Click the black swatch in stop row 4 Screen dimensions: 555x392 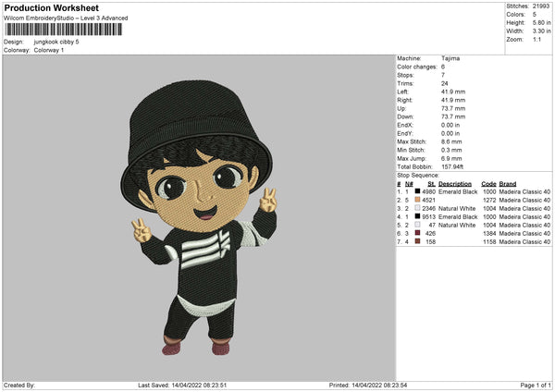(x=417, y=216)
